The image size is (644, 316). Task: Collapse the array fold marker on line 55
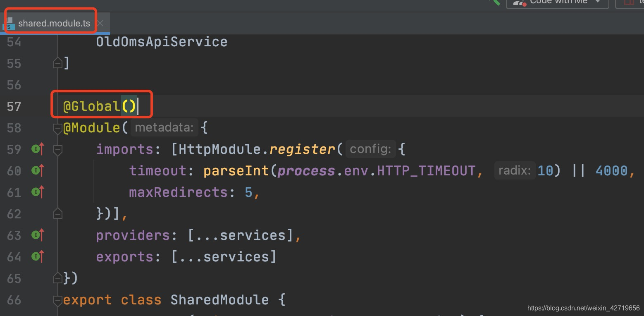coord(58,63)
